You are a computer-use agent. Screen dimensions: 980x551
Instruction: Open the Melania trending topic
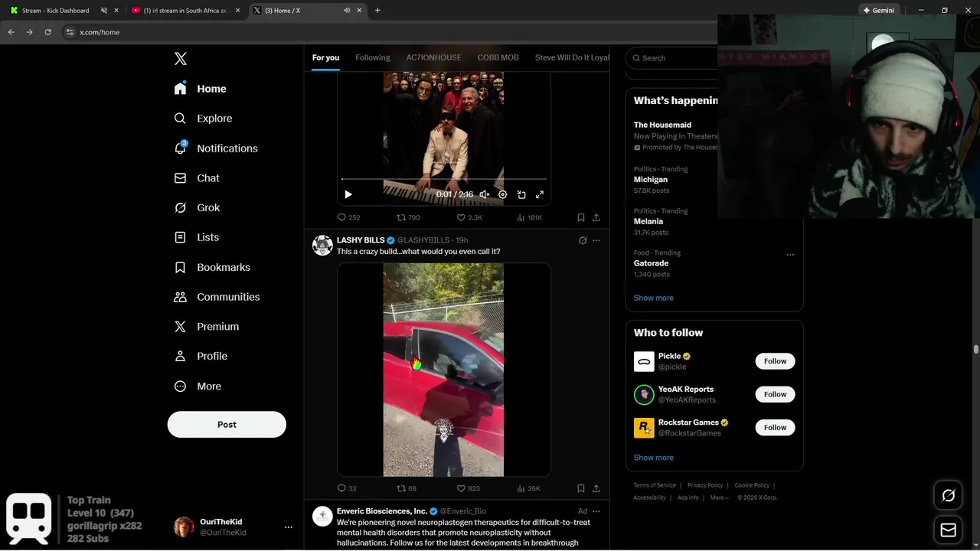[x=648, y=221]
